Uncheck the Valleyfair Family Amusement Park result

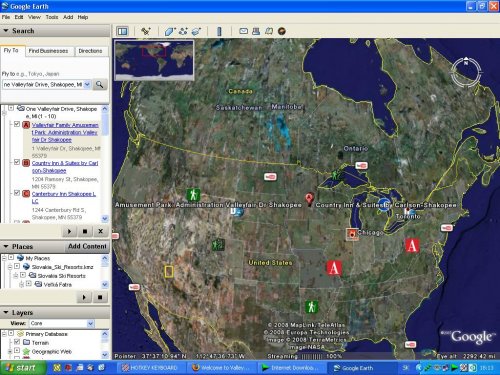[17, 124]
